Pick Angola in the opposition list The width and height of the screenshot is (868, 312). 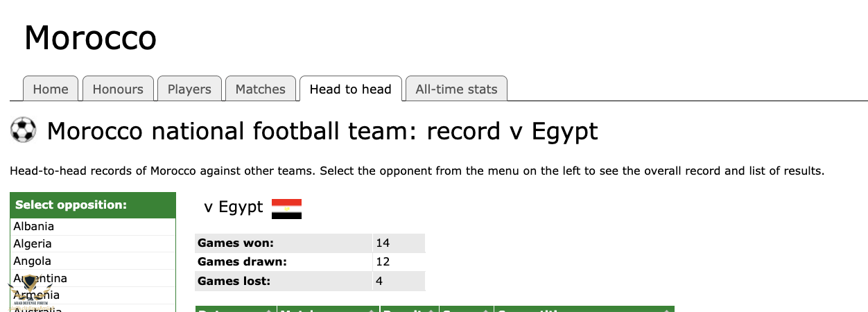click(x=93, y=261)
